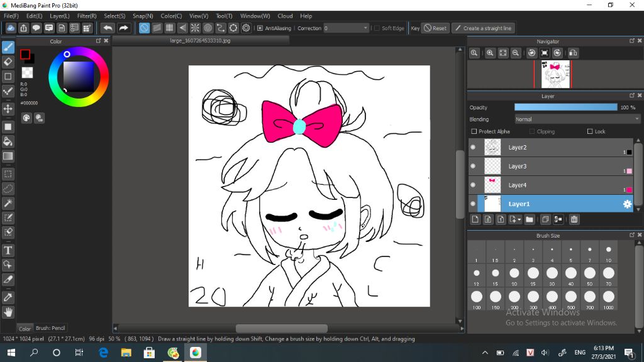The image size is (644, 362).
Task: Select the Move tool
Action: [x=8, y=109]
